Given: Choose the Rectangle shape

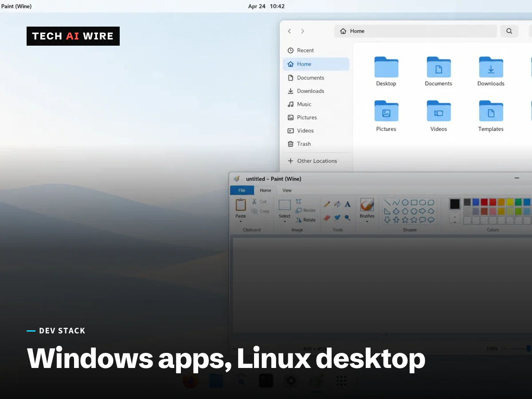Looking at the screenshot, I should (x=414, y=202).
